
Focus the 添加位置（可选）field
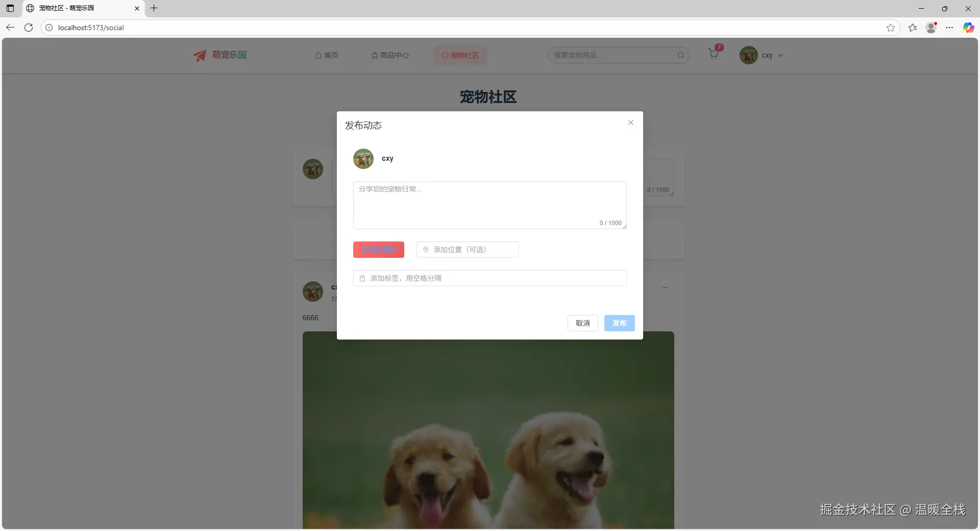(468, 250)
